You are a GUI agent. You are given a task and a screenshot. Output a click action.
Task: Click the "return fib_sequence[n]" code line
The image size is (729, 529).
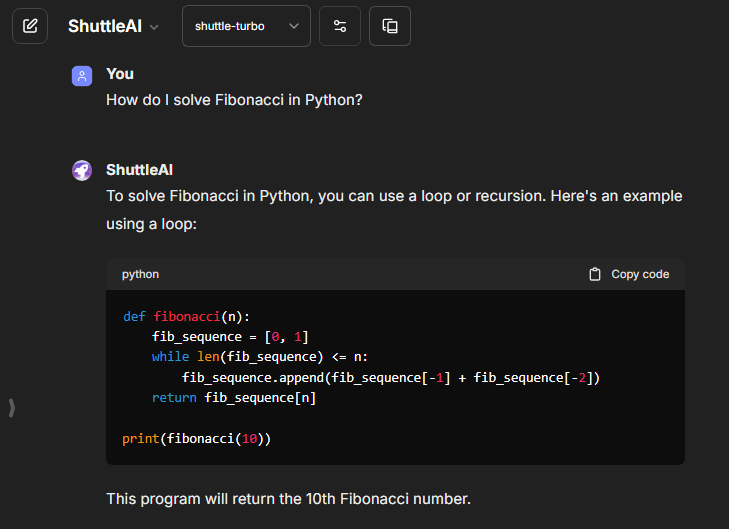(x=234, y=398)
